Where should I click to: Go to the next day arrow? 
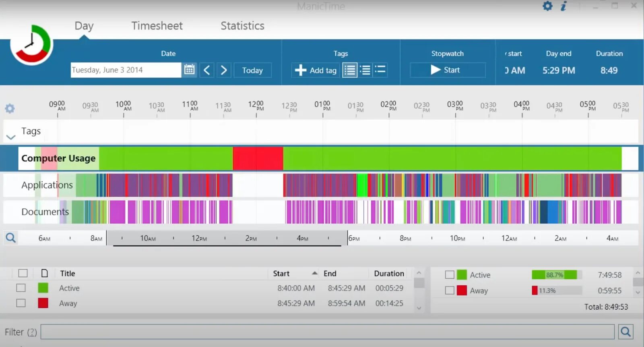click(x=224, y=70)
